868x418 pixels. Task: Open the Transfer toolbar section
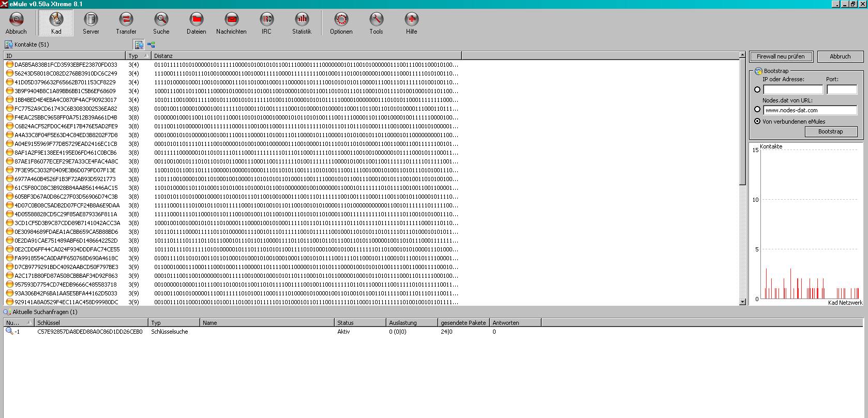tap(126, 24)
